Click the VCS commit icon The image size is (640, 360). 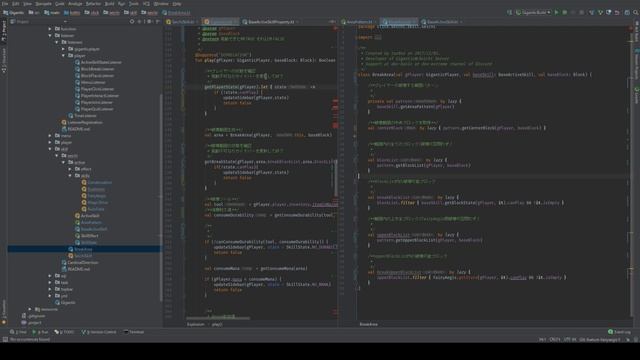pyautogui.click(x=600, y=13)
